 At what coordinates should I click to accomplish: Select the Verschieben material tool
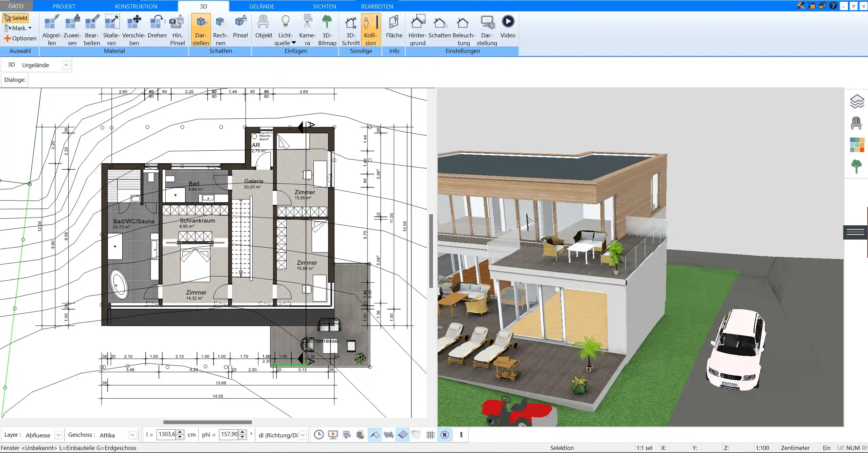coord(134,30)
